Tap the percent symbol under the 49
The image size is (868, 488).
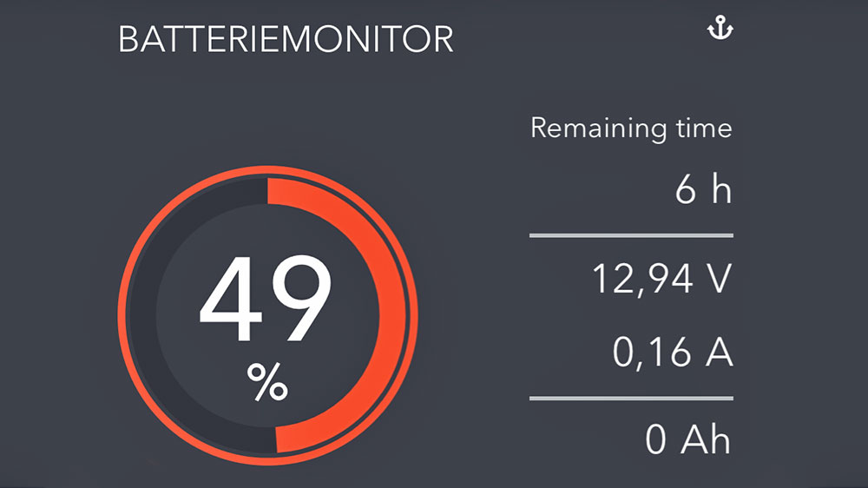pyautogui.click(x=267, y=381)
